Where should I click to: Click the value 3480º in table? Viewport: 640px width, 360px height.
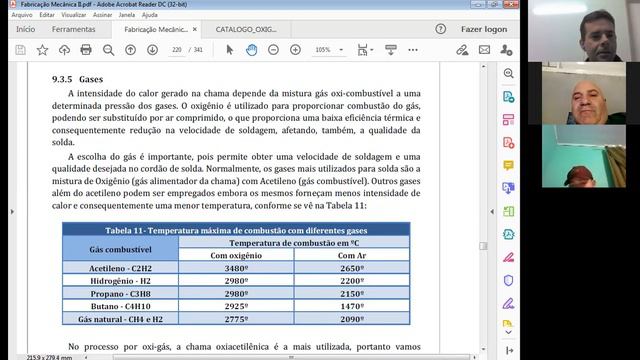pyautogui.click(x=236, y=268)
